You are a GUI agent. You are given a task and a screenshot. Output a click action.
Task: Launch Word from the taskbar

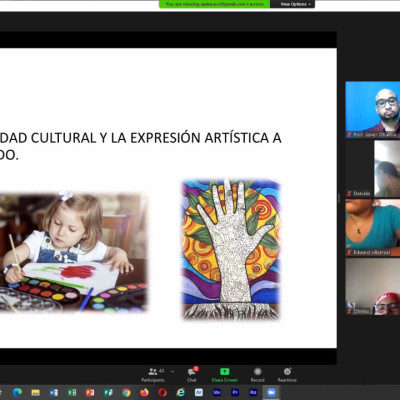click(53, 393)
